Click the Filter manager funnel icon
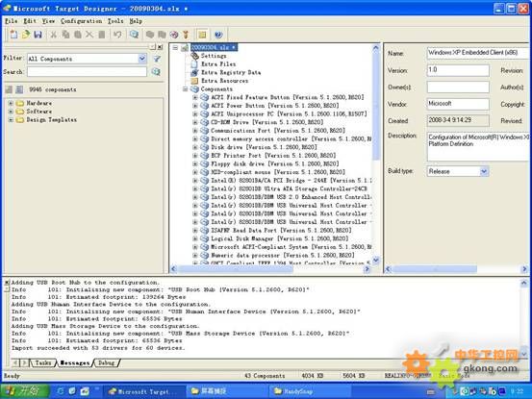This screenshot has width=532, height=399. [x=157, y=59]
